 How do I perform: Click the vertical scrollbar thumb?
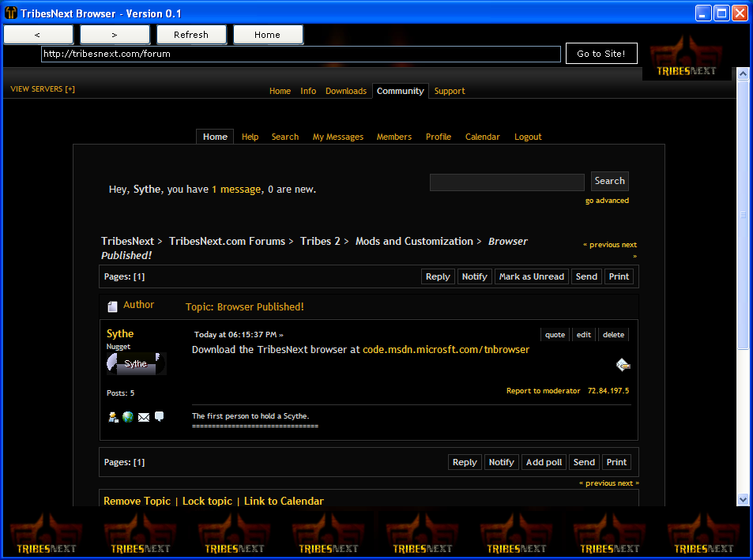pos(743,215)
